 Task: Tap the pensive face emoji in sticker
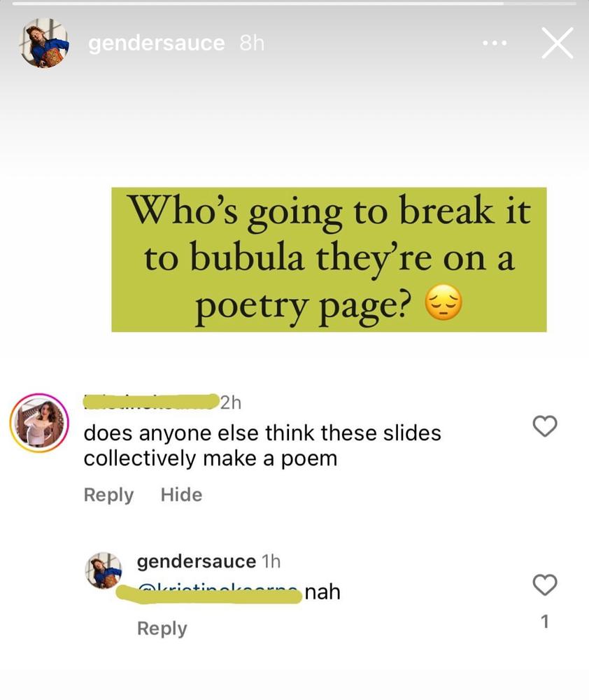(443, 304)
